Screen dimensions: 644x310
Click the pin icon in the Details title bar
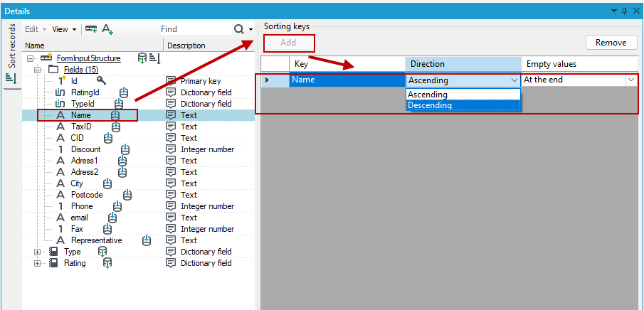pyautogui.click(x=625, y=11)
